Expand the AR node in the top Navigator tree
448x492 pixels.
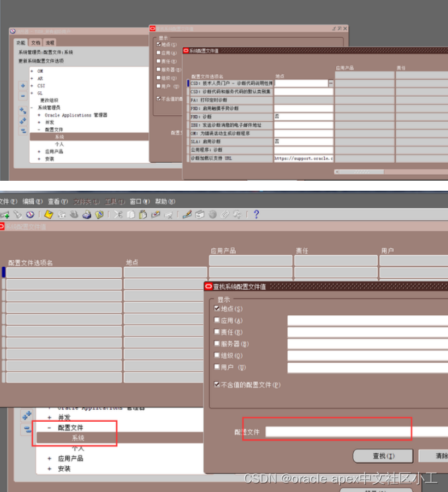[x=32, y=78]
